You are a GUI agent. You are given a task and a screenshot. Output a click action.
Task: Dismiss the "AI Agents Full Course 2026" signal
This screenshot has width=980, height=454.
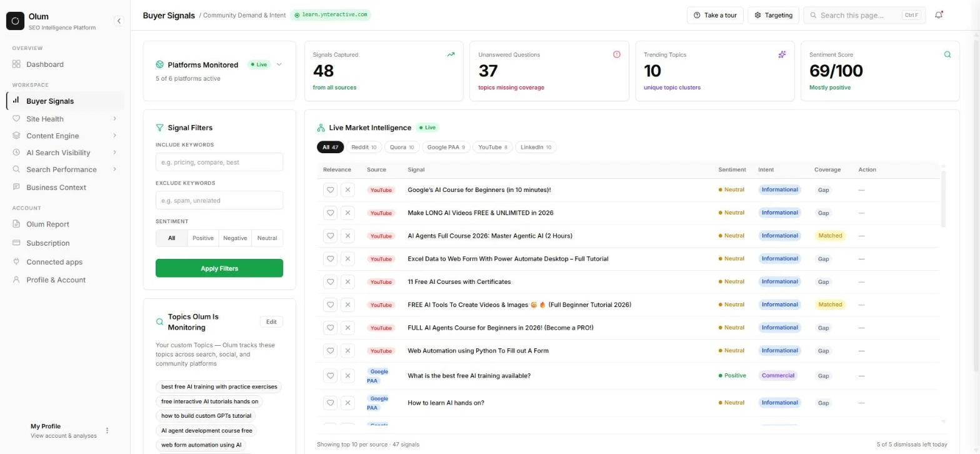(348, 236)
